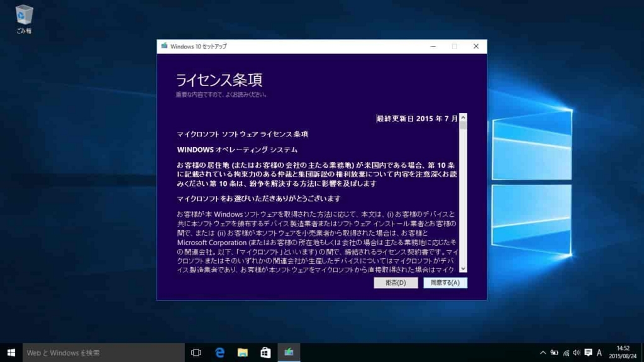The width and height of the screenshot is (644, 362).
Task: Toggle the IME input mode indicator A
Action: [599, 353]
